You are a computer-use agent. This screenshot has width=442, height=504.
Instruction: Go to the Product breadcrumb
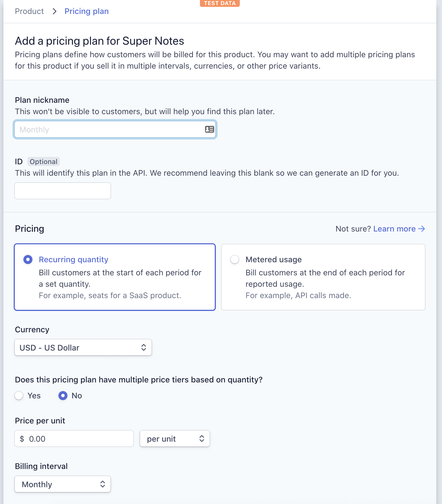click(29, 11)
